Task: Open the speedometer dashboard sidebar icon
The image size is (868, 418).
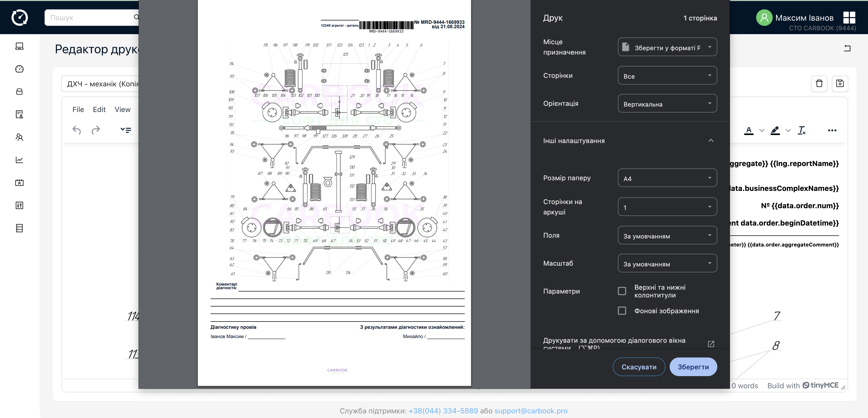Action: click(x=19, y=69)
